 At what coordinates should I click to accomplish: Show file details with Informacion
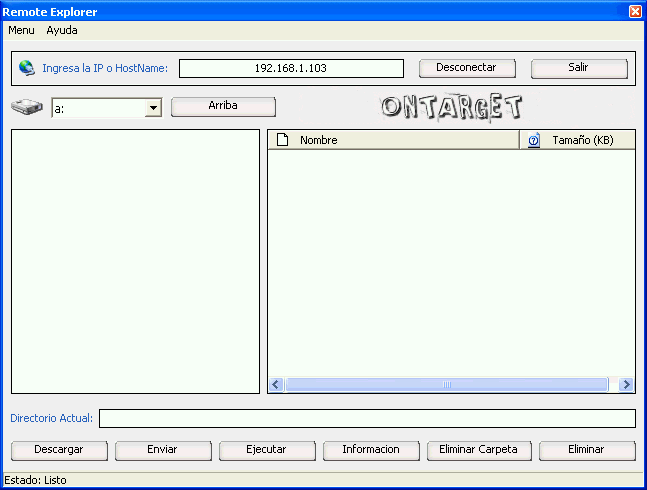(371, 450)
